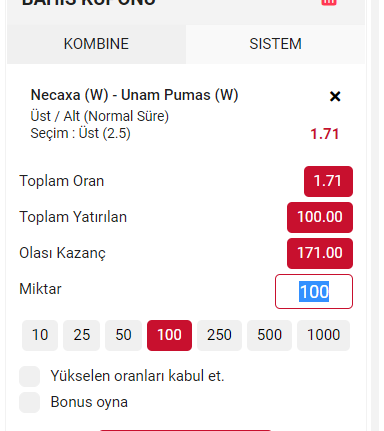Click the Toplam Oran 1.71 badge
384x431 pixels.
click(328, 181)
